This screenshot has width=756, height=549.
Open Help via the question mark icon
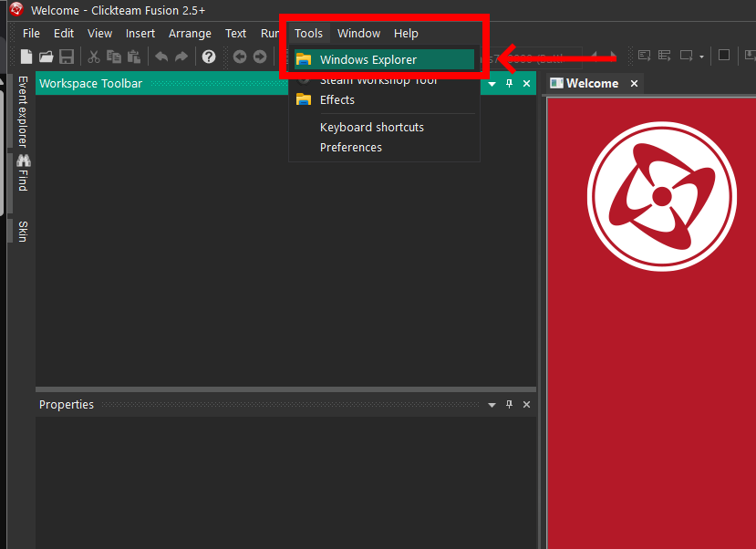(x=209, y=57)
